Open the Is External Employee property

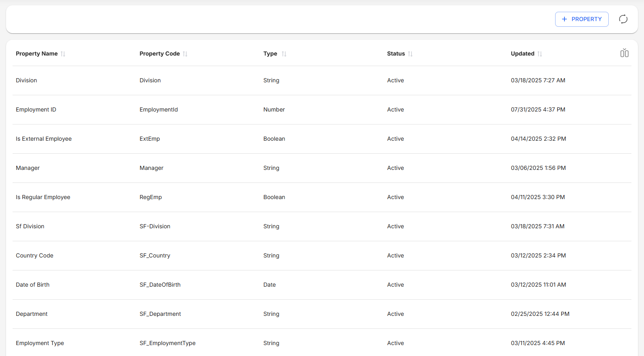pyautogui.click(x=44, y=139)
